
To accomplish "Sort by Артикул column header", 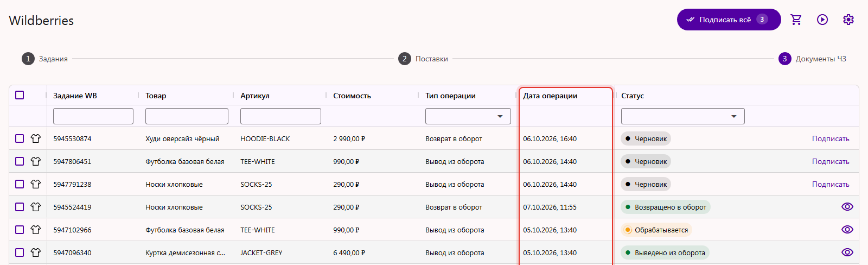I will [255, 96].
